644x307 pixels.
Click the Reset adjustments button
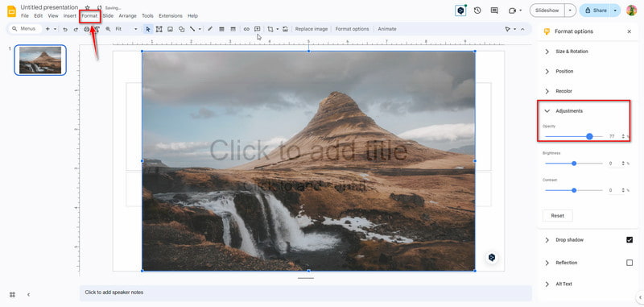pyautogui.click(x=557, y=216)
